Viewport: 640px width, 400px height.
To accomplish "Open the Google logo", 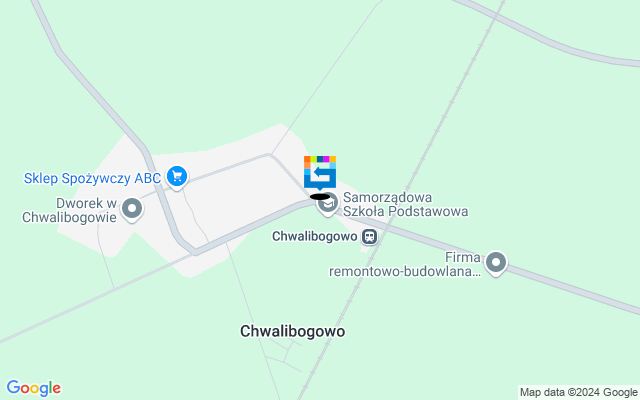I will tap(34, 388).
